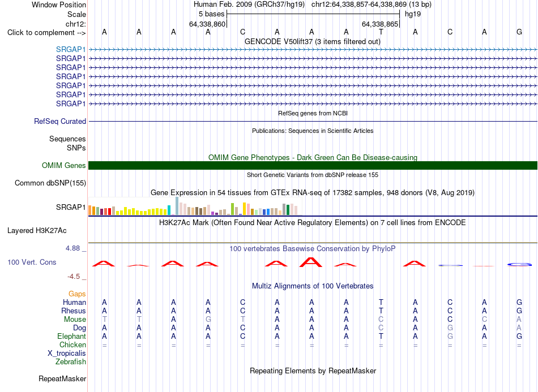This screenshot has height=392, width=538.
Task: Click SRGAP1 label beside GTEx bar chart
Action: [71, 207]
